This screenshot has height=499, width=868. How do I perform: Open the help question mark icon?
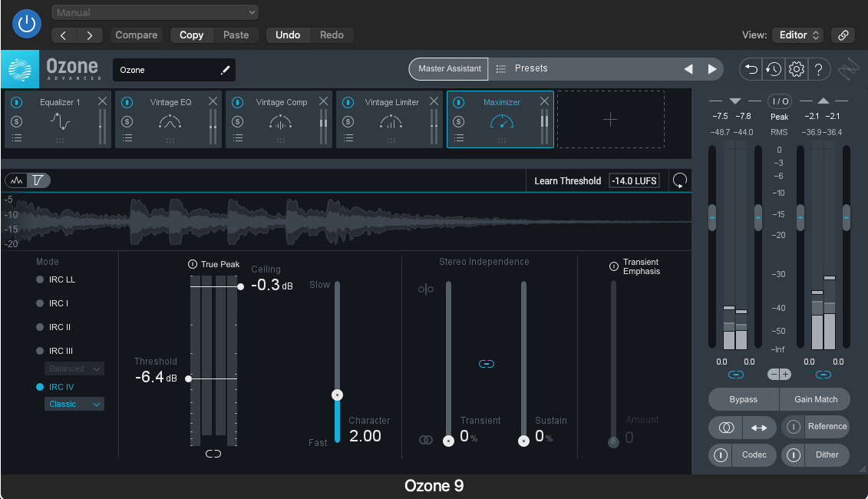coord(818,69)
